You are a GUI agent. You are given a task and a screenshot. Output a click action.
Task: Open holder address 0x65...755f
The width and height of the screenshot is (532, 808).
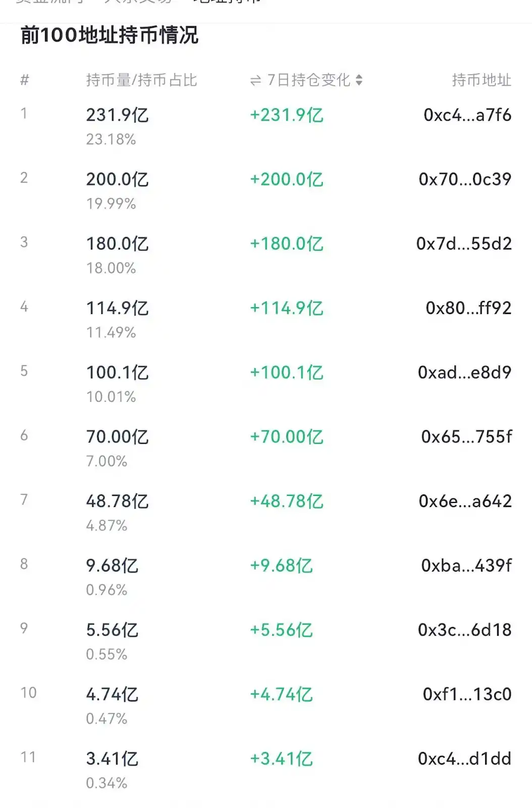466,437
